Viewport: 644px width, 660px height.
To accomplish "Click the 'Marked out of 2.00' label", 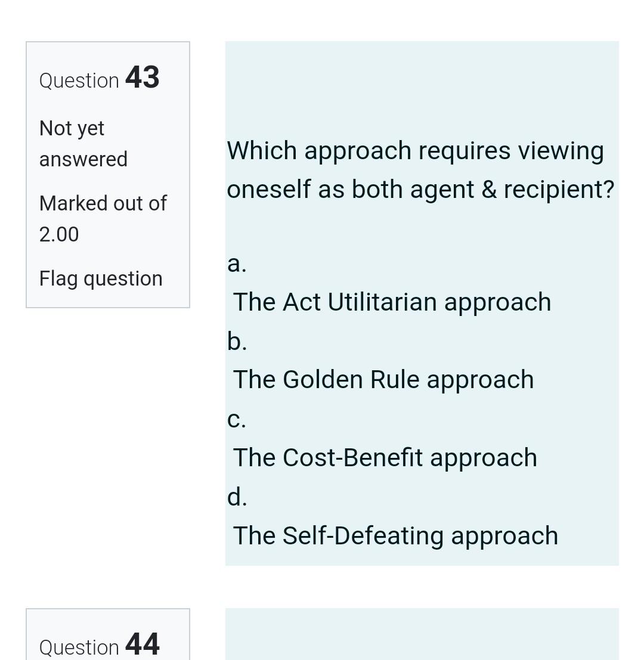I will pos(103,218).
